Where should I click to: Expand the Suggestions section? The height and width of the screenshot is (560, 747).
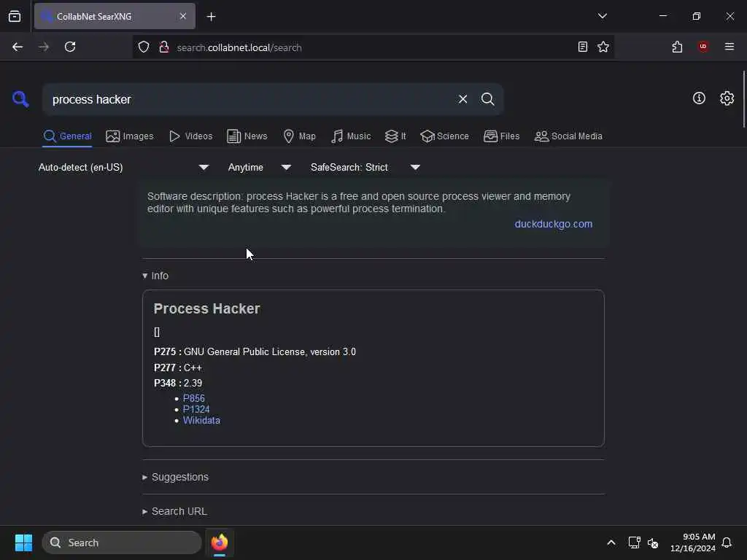coord(175,477)
